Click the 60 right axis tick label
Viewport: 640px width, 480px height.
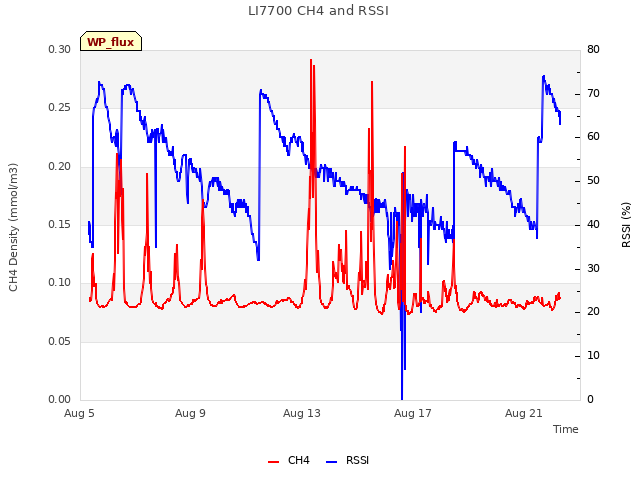pyautogui.click(x=593, y=136)
